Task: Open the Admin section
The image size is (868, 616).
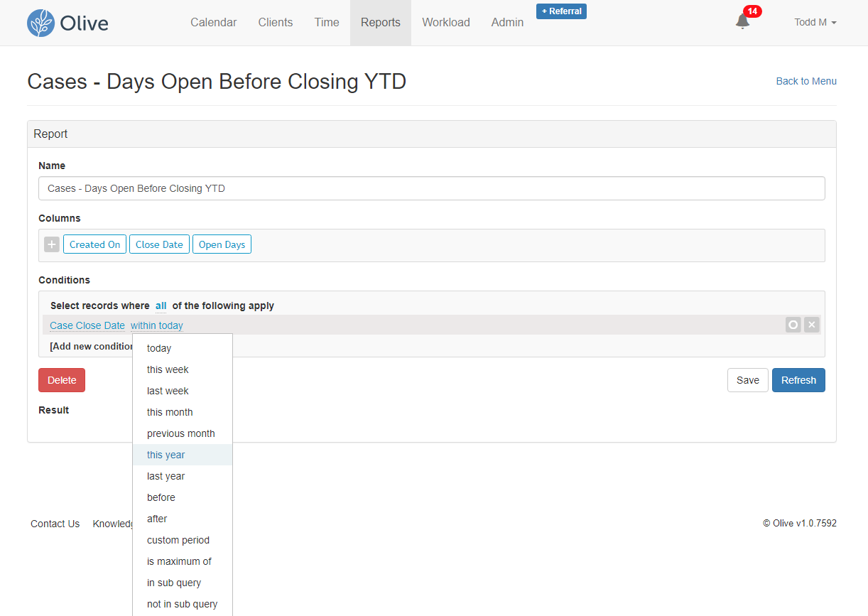Action: click(x=506, y=22)
